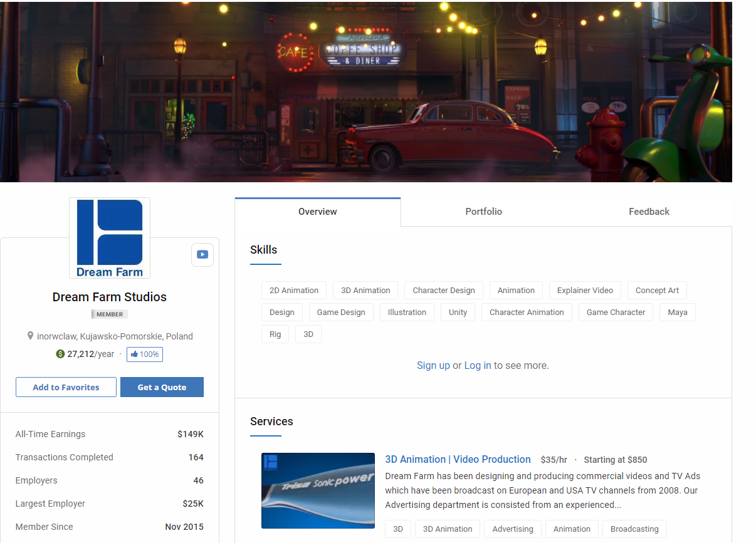Image resolution: width=756 pixels, height=543 pixels.
Task: Click the location pin icon
Action: pyautogui.click(x=30, y=336)
